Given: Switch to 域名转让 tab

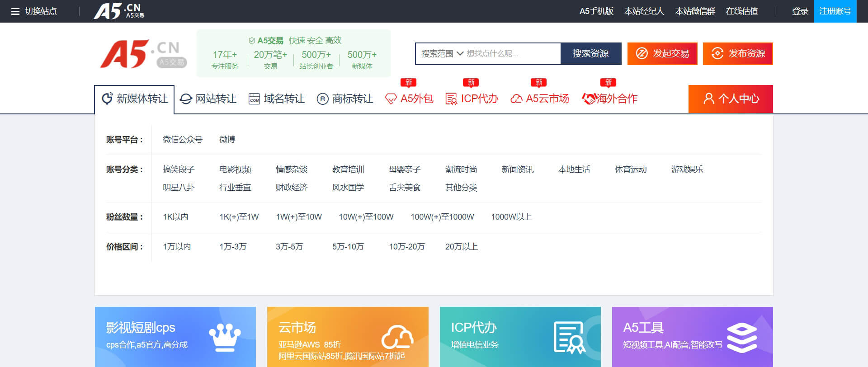Looking at the screenshot, I should [277, 99].
